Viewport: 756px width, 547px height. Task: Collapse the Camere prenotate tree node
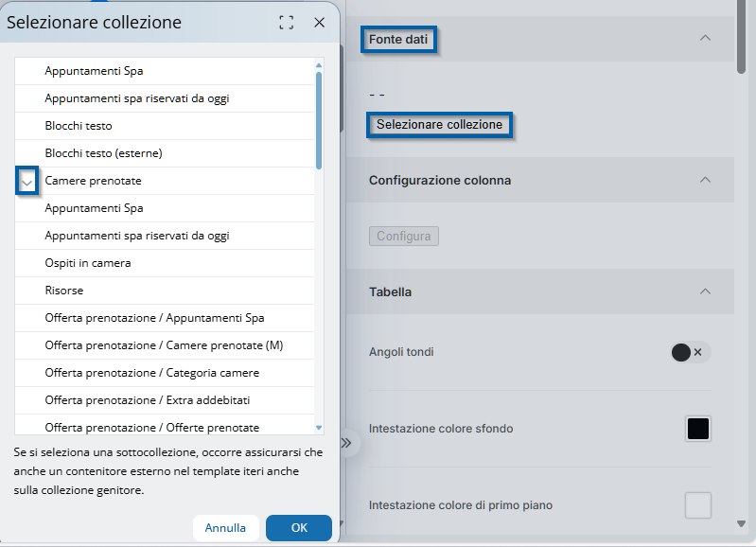pos(26,181)
